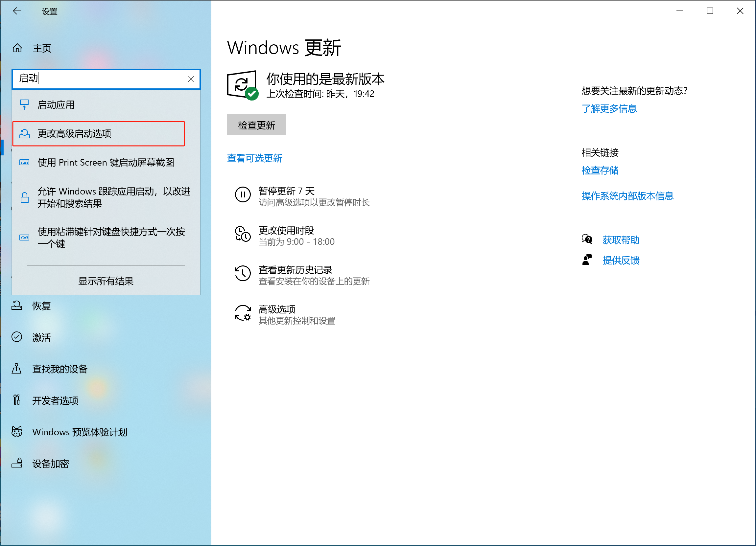Click 显示所有结果
The image size is (756, 546).
106,281
